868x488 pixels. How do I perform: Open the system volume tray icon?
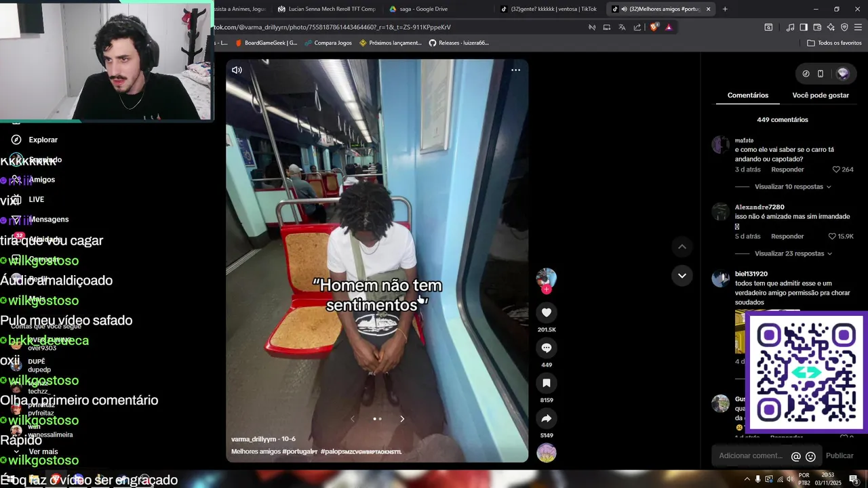790,479
